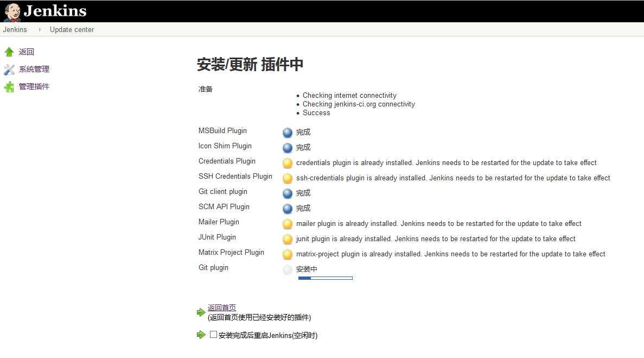The height and width of the screenshot is (358, 644).
Task: Click yellow status ball for Matrix Project Plugin
Action: 288,254
